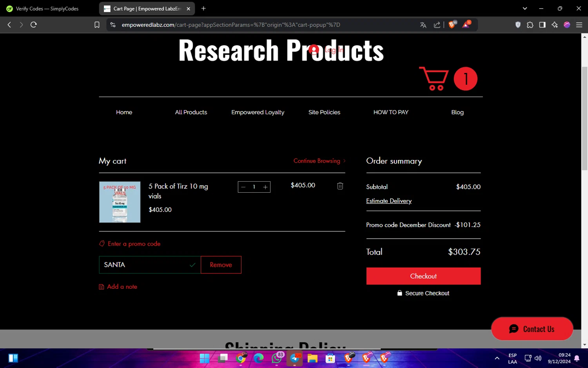This screenshot has width=588, height=368.
Task: Click the 5 Pack of Tirz product name
Action: (x=178, y=191)
